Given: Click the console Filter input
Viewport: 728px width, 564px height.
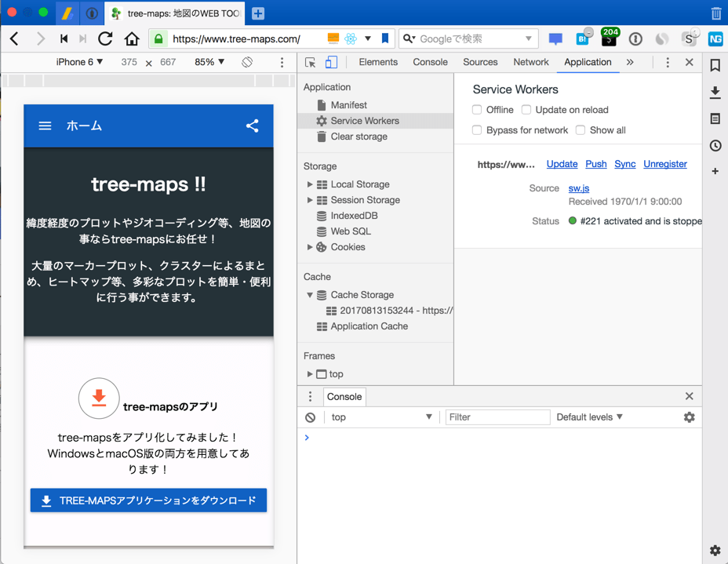Looking at the screenshot, I should (497, 417).
